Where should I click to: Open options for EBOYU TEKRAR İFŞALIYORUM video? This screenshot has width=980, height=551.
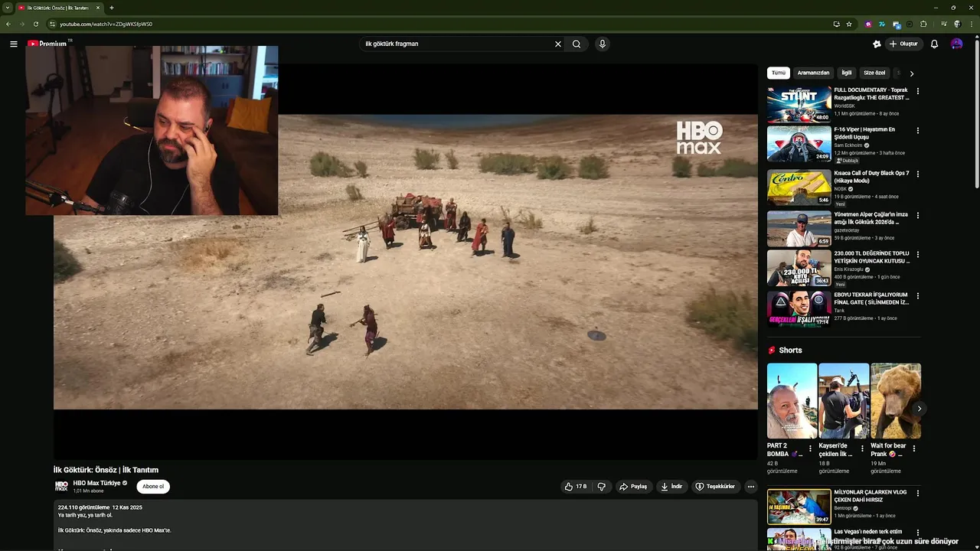click(917, 296)
